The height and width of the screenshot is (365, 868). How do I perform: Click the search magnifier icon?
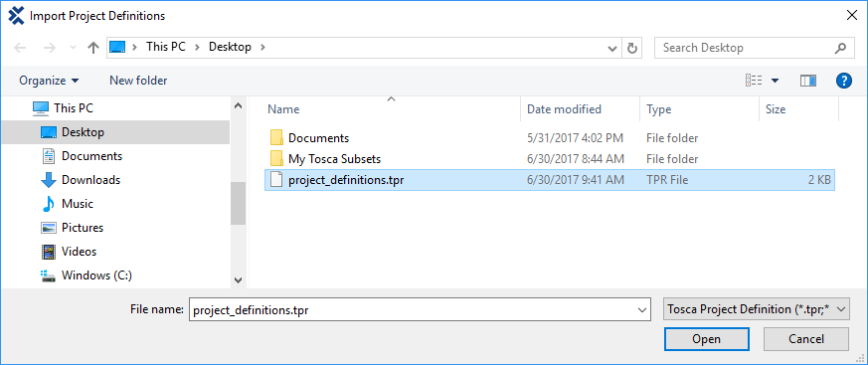pos(840,48)
